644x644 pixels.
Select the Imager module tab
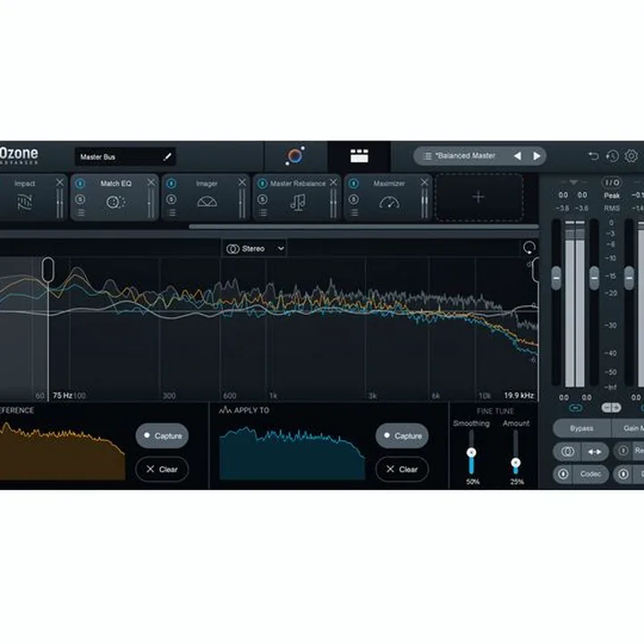(206, 197)
